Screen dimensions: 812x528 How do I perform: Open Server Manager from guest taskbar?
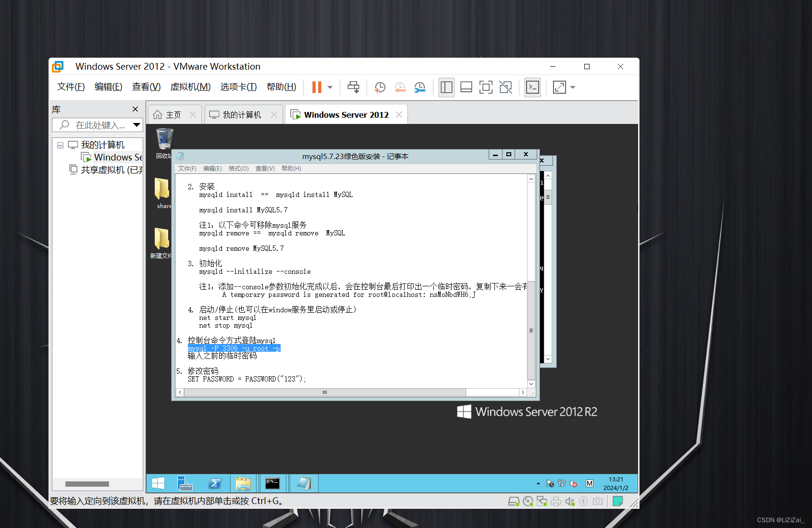click(185, 483)
